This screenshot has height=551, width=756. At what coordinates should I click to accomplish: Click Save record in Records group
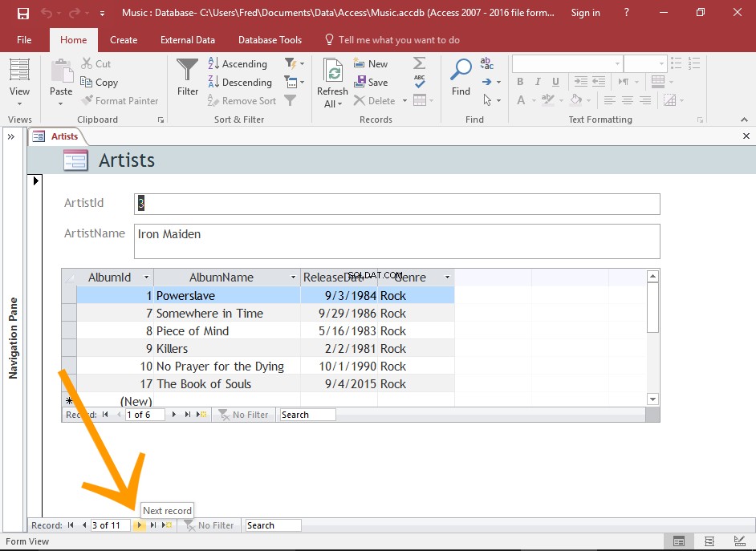[370, 83]
